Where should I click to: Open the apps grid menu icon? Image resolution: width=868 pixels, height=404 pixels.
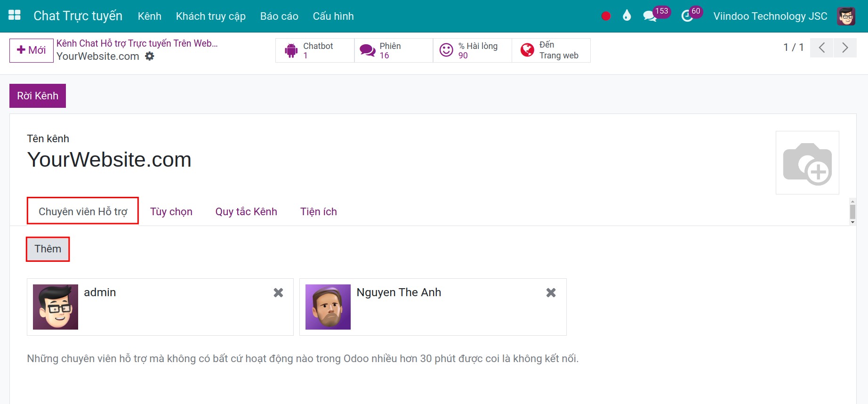tap(15, 16)
